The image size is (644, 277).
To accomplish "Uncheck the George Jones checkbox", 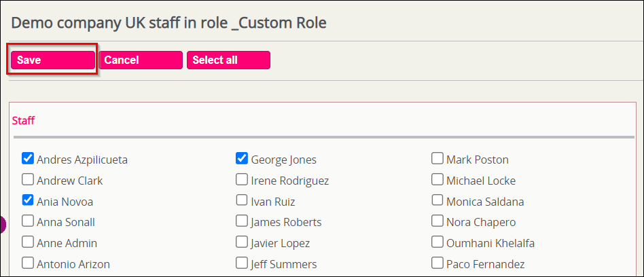I will (242, 158).
